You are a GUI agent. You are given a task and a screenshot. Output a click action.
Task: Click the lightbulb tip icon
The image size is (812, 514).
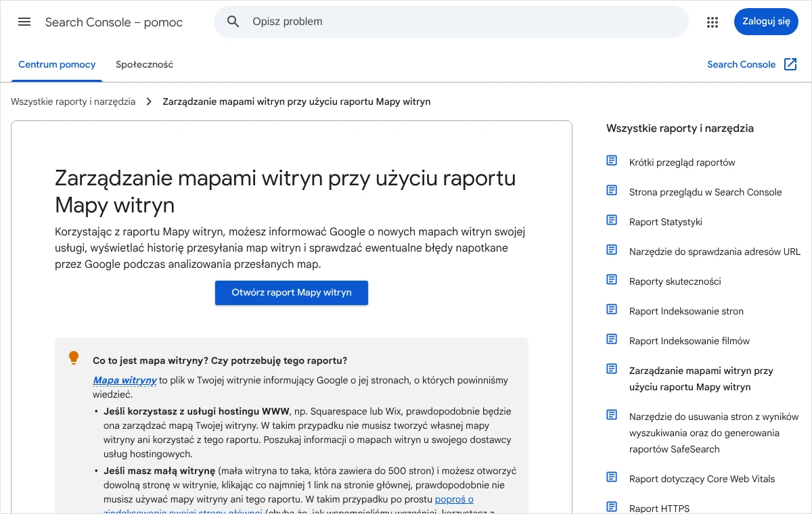[74, 358]
